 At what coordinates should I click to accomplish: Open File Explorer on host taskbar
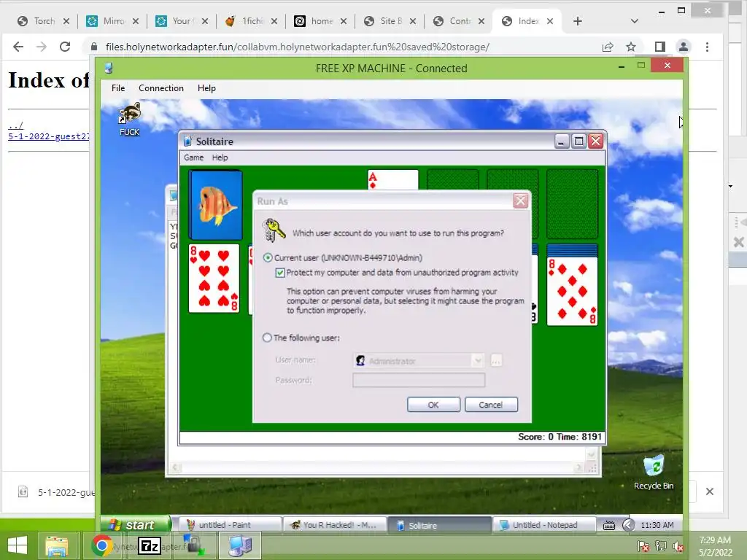[x=57, y=545]
